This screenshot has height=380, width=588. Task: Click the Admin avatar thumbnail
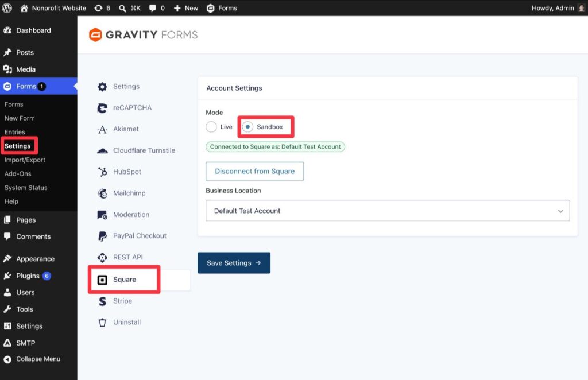582,8
